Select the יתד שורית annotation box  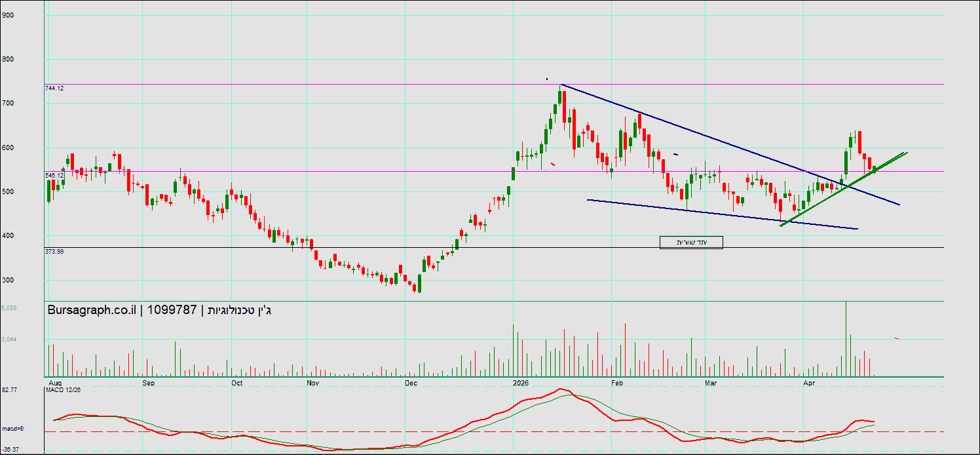tap(691, 243)
